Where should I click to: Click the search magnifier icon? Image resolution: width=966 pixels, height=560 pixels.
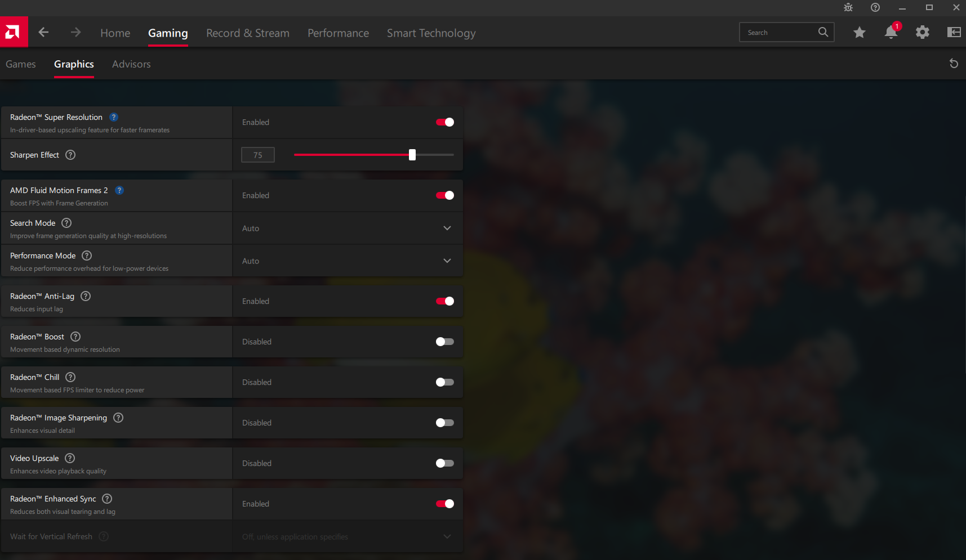click(x=823, y=32)
